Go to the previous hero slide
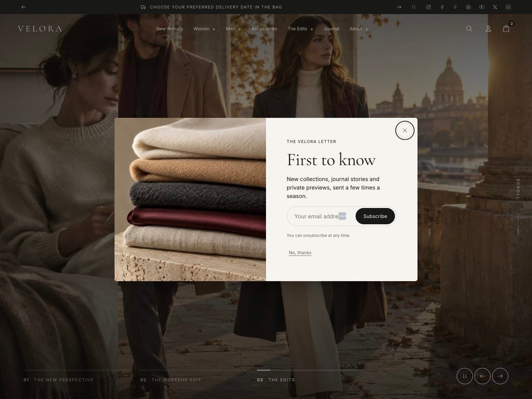This screenshot has height=399, width=532. pos(482,376)
